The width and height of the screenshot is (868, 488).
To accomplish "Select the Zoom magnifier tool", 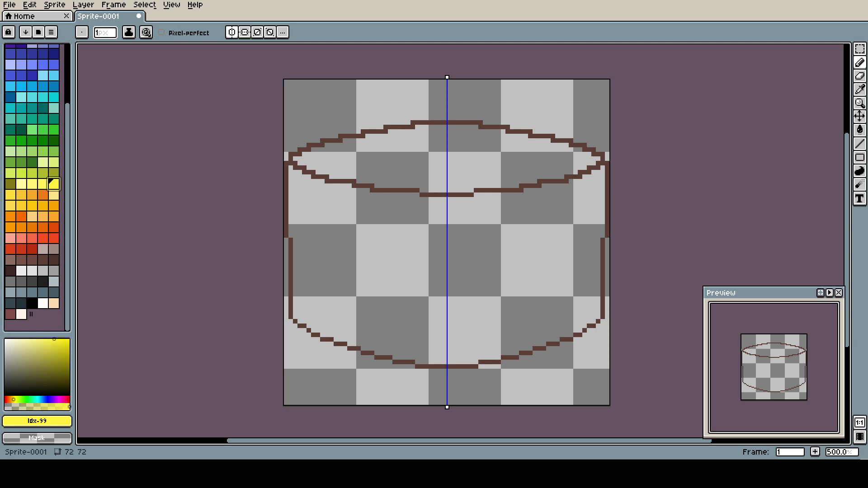I will (x=859, y=103).
